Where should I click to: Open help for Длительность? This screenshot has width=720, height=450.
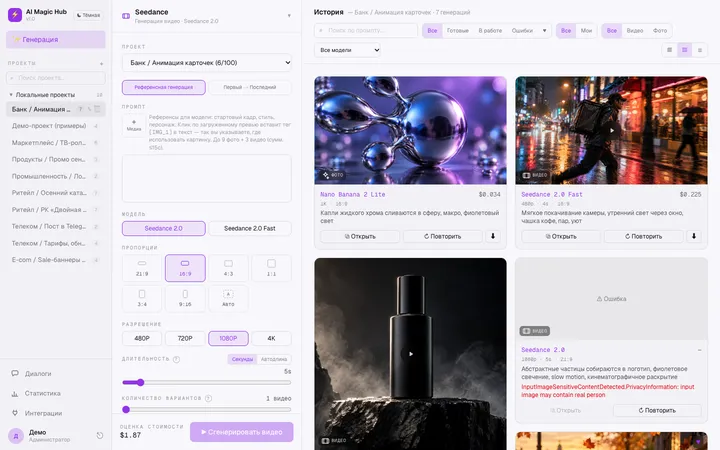(176, 359)
